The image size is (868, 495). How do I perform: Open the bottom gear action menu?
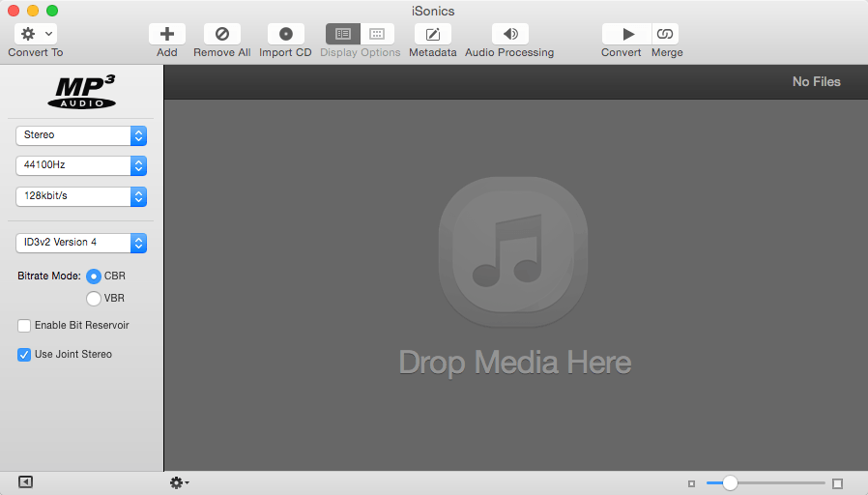click(179, 482)
